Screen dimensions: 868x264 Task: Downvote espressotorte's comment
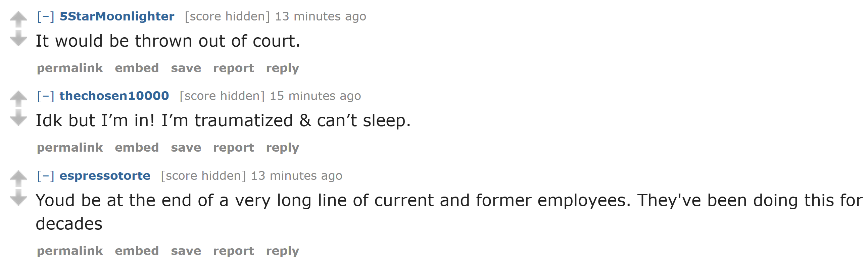[18, 197]
